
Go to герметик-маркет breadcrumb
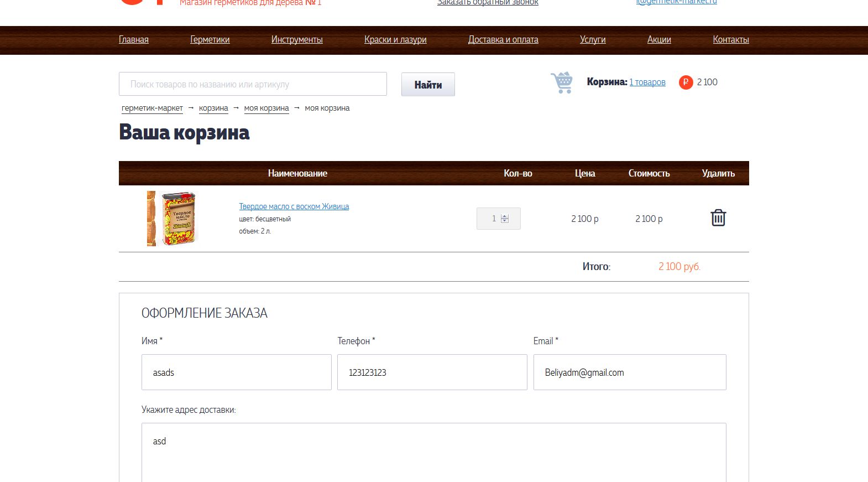pos(152,108)
